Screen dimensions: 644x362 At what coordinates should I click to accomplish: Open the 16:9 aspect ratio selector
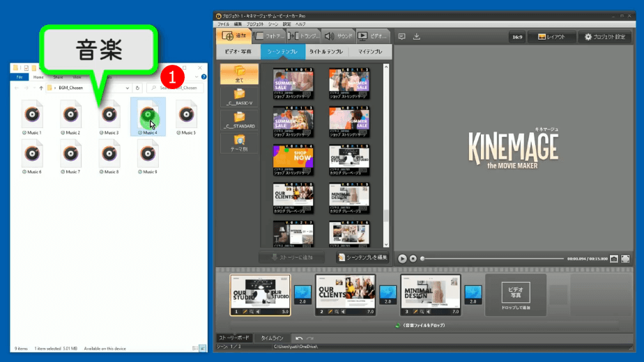click(517, 37)
